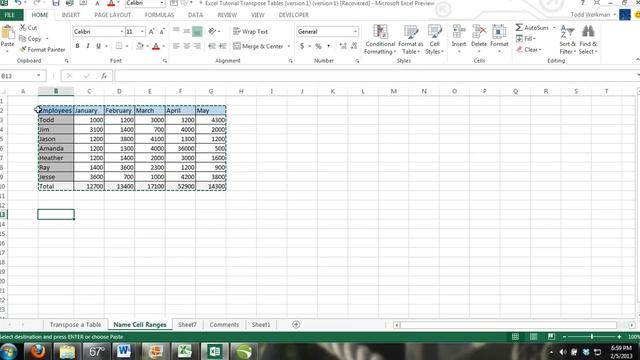Click the Merge & Center button
The height and width of the screenshot is (360, 640).
pyautogui.click(x=258, y=46)
